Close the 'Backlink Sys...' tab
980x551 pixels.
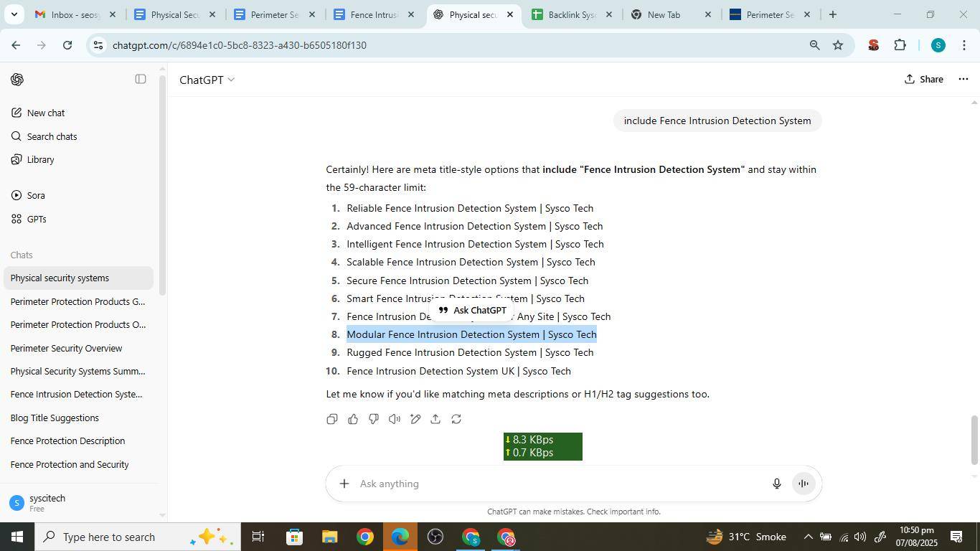[608, 14]
